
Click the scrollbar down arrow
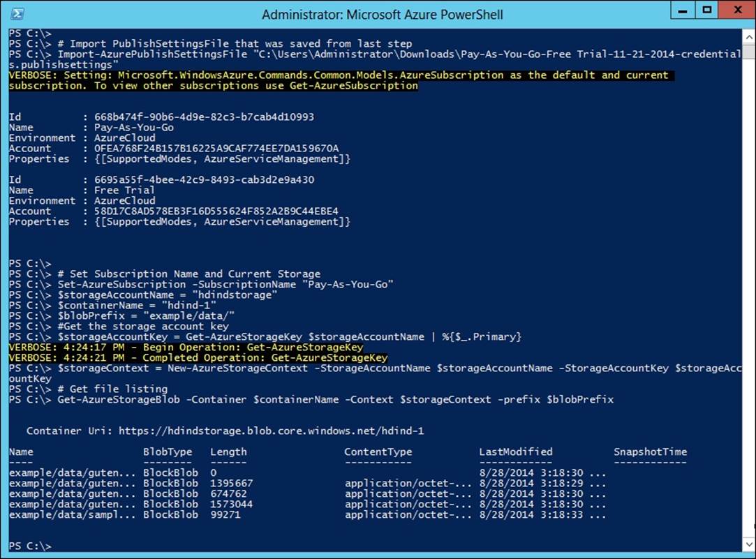pos(749,544)
